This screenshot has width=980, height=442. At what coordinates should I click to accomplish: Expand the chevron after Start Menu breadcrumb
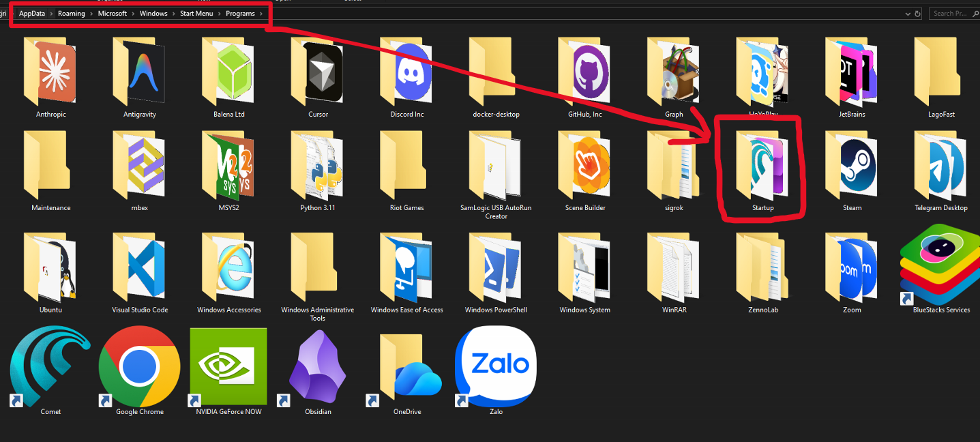pos(219,13)
